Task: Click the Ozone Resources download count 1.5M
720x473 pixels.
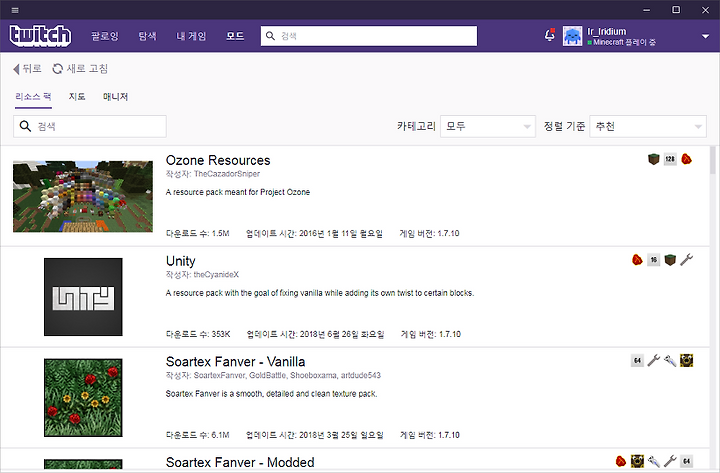Action: point(220,234)
